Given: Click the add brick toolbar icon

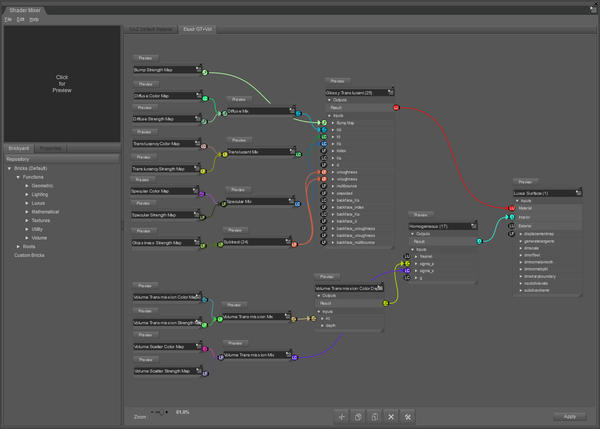Looking at the screenshot, I should 342,417.
